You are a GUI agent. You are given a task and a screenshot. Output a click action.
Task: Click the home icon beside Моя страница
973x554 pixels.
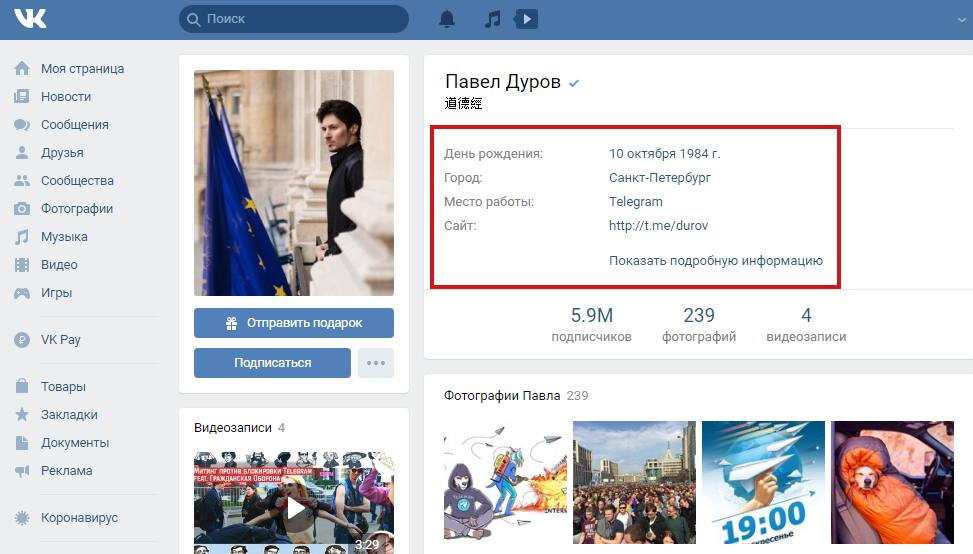tap(22, 68)
